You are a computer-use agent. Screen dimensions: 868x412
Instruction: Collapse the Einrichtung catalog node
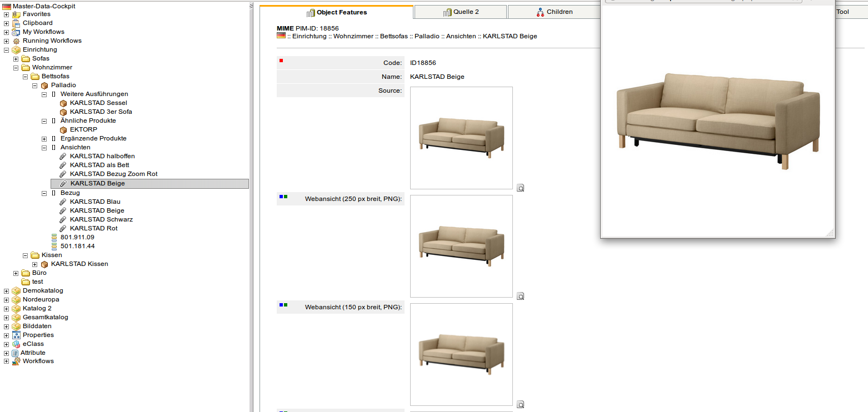[x=6, y=50]
